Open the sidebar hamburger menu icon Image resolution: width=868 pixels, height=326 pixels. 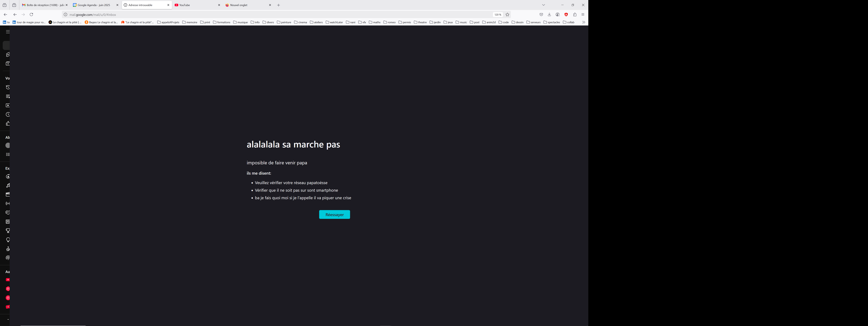click(8, 32)
